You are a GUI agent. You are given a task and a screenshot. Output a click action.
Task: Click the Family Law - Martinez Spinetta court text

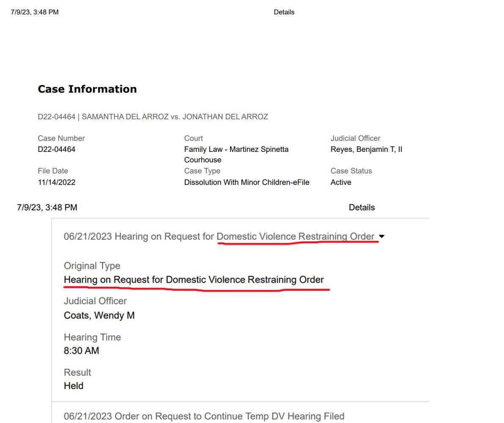click(x=236, y=154)
